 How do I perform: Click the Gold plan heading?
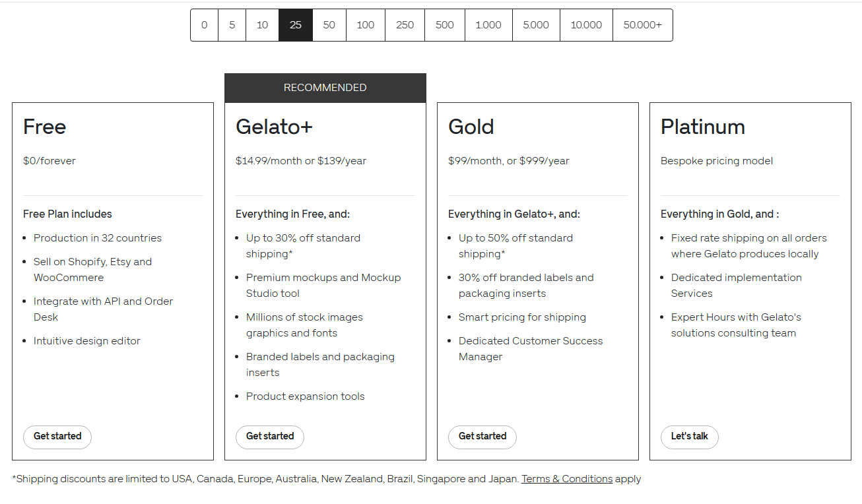coord(471,127)
